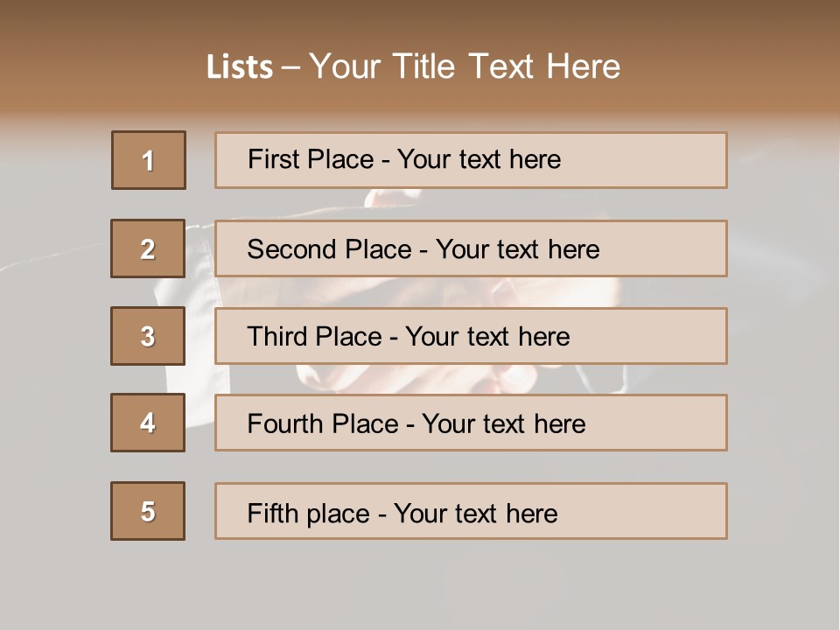Click the word Fifth in the list
The width and height of the screenshot is (840, 630).
click(x=274, y=513)
